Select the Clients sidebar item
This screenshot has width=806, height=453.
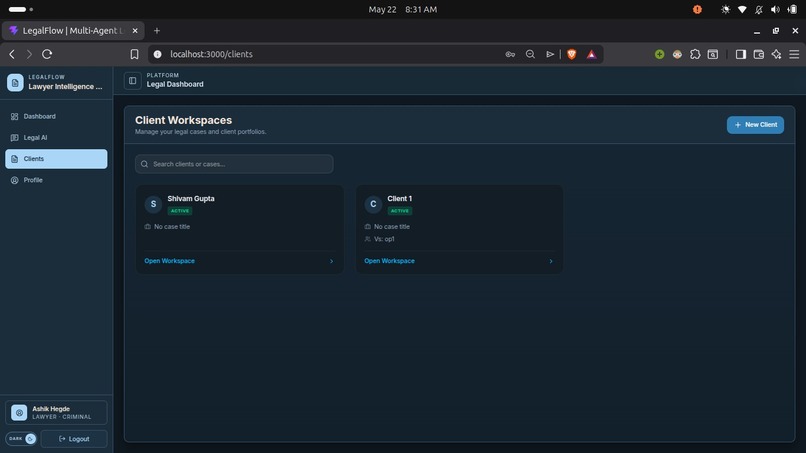coord(56,159)
